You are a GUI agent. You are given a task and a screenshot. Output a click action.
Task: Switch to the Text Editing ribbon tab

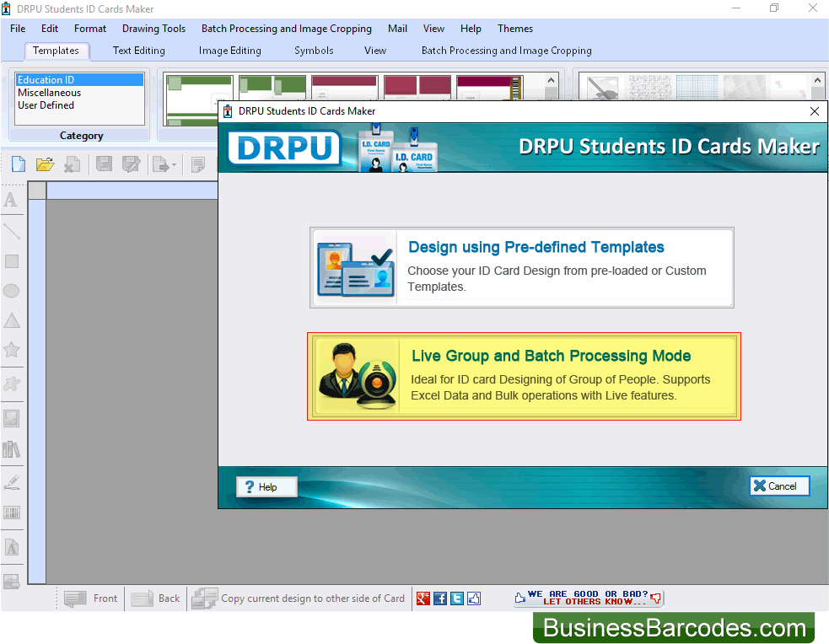click(139, 51)
